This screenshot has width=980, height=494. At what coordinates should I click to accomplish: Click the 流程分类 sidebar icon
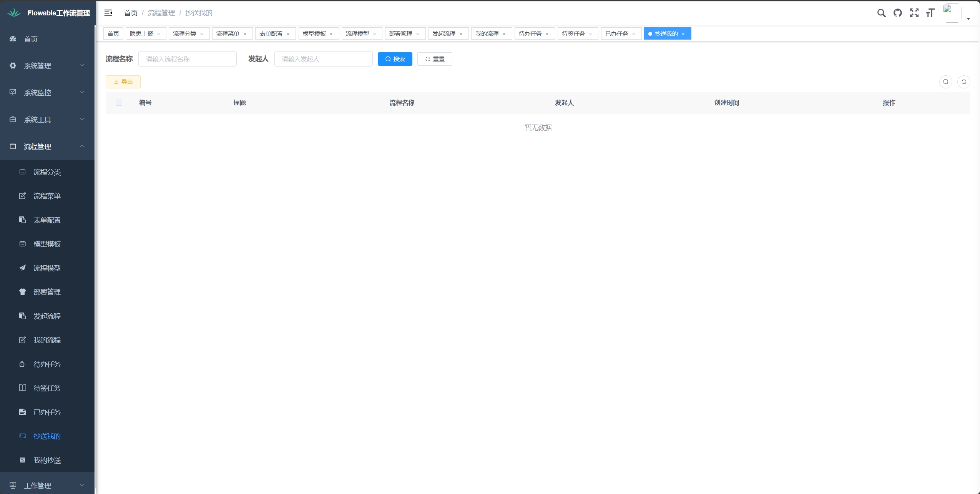[x=23, y=172]
